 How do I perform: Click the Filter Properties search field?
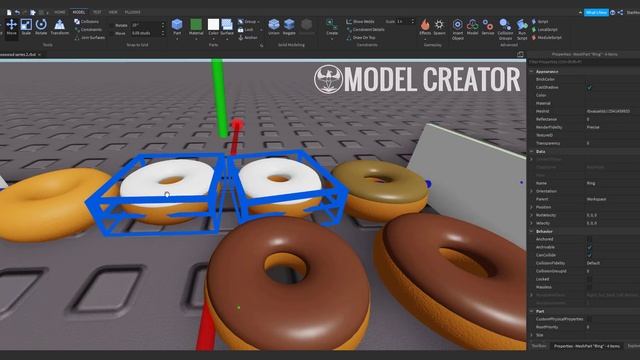pyautogui.click(x=584, y=62)
